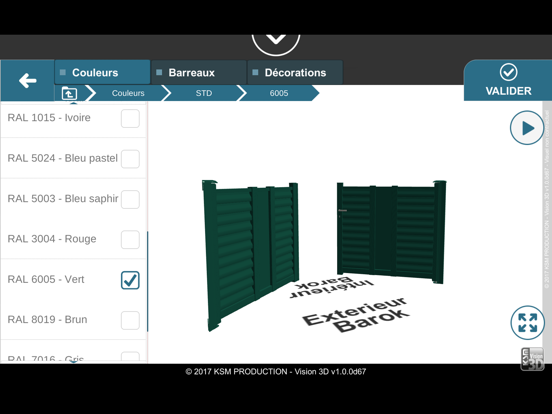
Task: Open the breadcrumb root folder icon
Action: point(69,93)
